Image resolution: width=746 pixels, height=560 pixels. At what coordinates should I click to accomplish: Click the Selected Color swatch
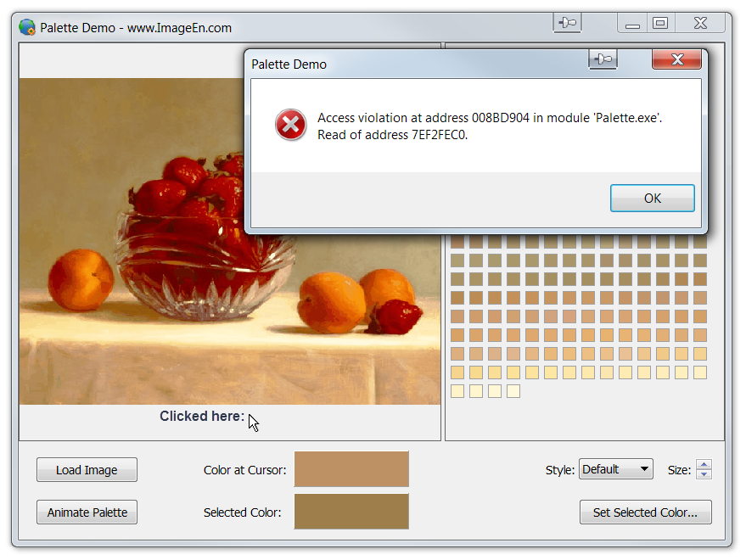coord(351,512)
